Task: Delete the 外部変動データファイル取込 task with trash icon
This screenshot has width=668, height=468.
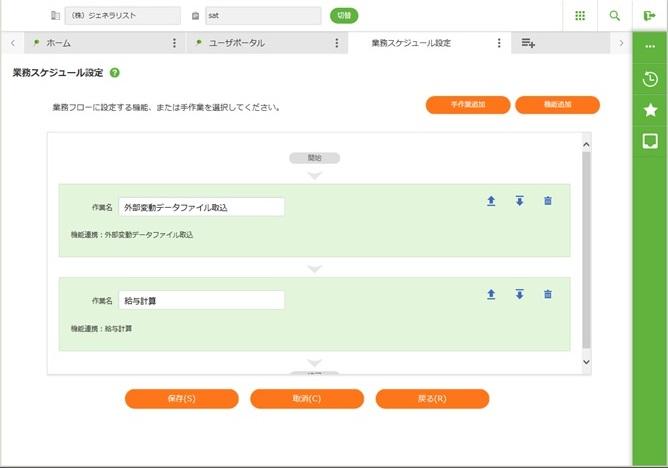Action: pyautogui.click(x=547, y=201)
